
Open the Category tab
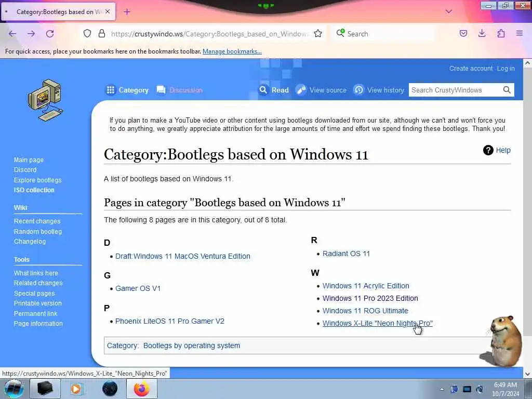[127, 90]
